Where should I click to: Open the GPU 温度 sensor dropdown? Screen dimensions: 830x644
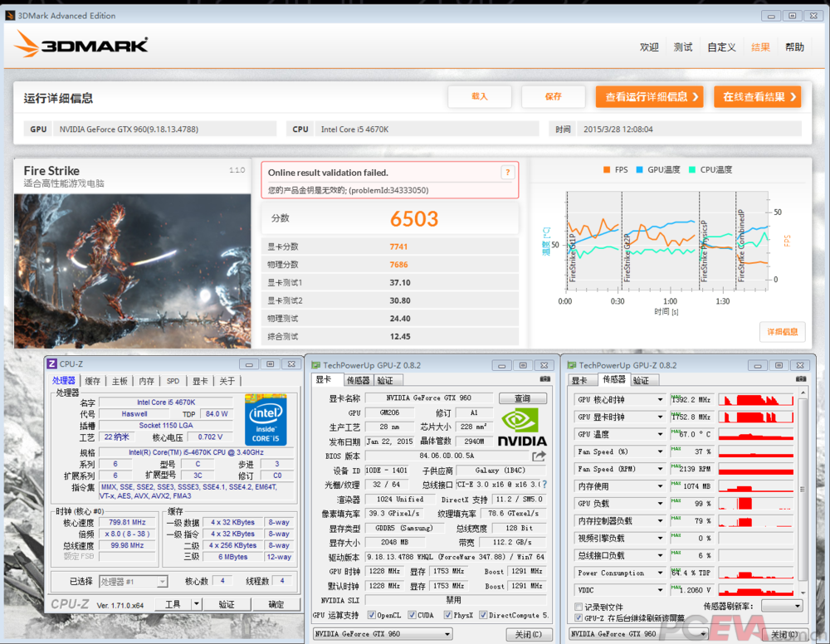(660, 434)
